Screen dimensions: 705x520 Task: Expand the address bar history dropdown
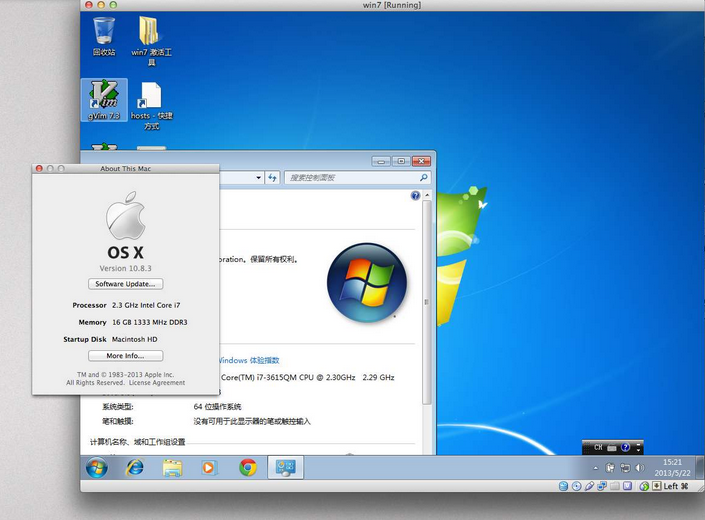pyautogui.click(x=257, y=177)
